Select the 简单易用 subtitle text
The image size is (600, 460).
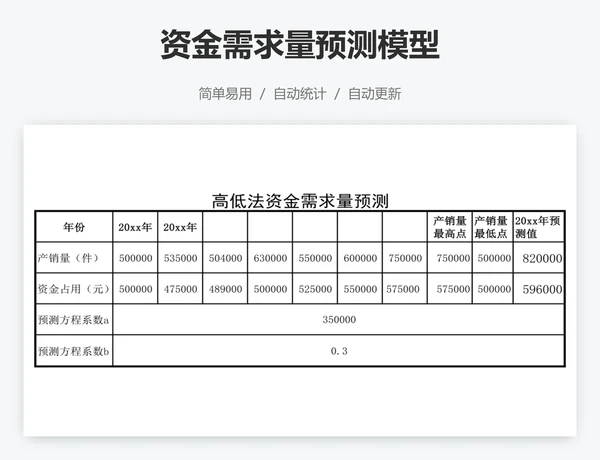click(225, 94)
